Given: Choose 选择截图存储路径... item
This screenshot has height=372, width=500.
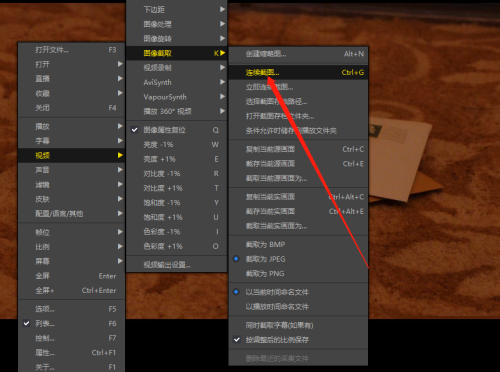Looking at the screenshot, I should [x=299, y=101].
